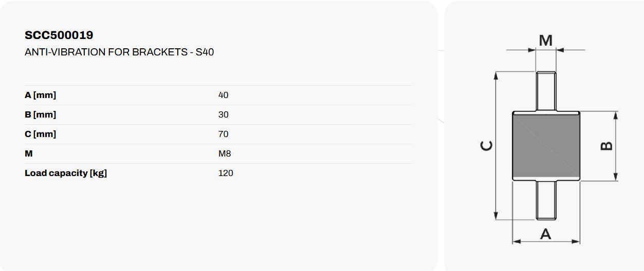Click the ANTI-VIBRATION FOR BRACKETS - S40 subtitle
The height and width of the screenshot is (271, 644).
119,52
